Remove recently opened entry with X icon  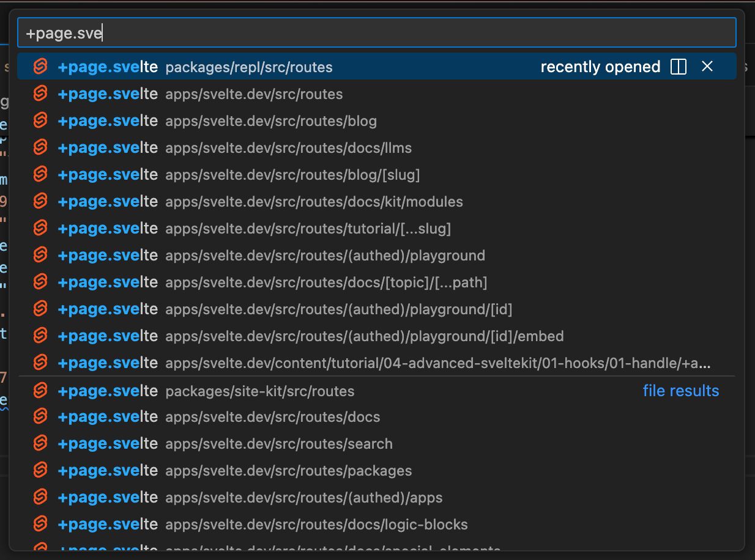point(707,67)
